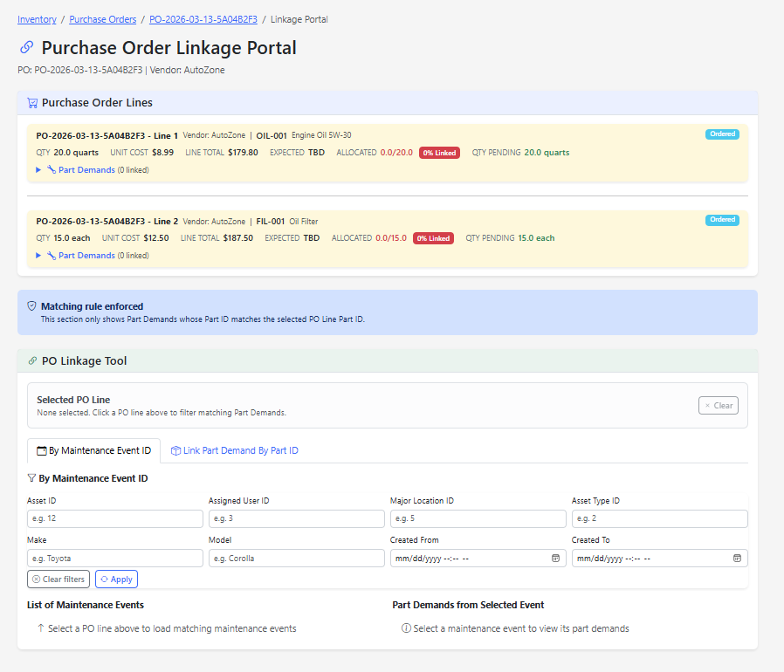
Task: Click the FIL-001 part number
Action: coord(271,222)
